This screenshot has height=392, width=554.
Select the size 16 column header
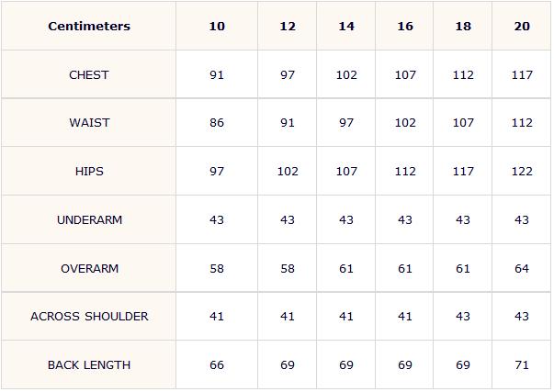(405, 26)
